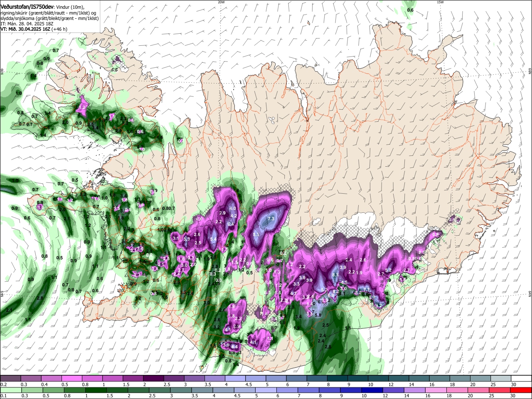Click the 7.7 value on the map
Viewport: 532px width, 399px height.
coord(367,289)
